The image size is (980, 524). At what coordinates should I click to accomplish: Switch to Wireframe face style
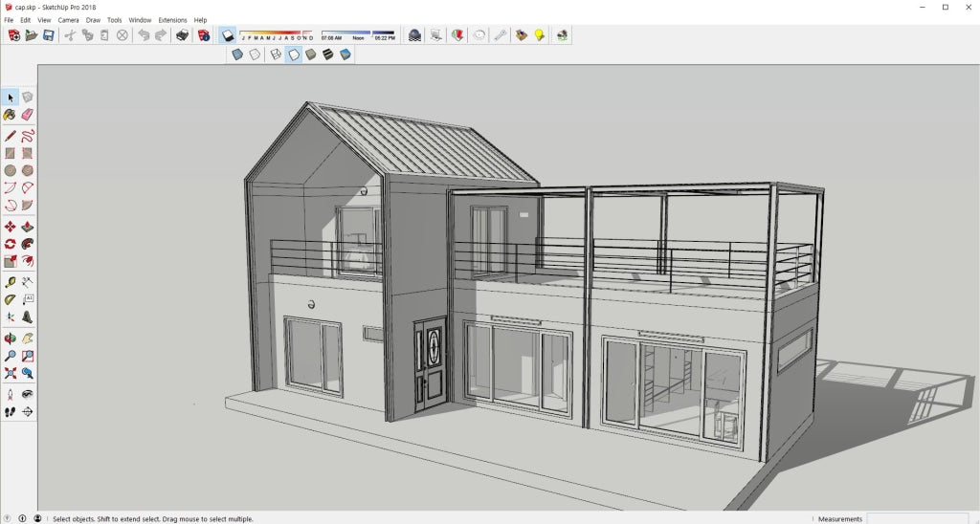click(x=276, y=55)
